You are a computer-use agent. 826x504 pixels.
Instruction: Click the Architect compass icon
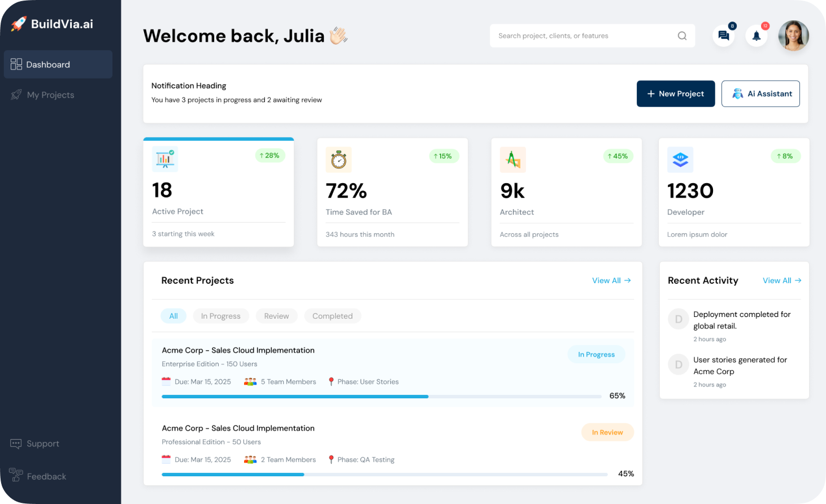(512, 160)
